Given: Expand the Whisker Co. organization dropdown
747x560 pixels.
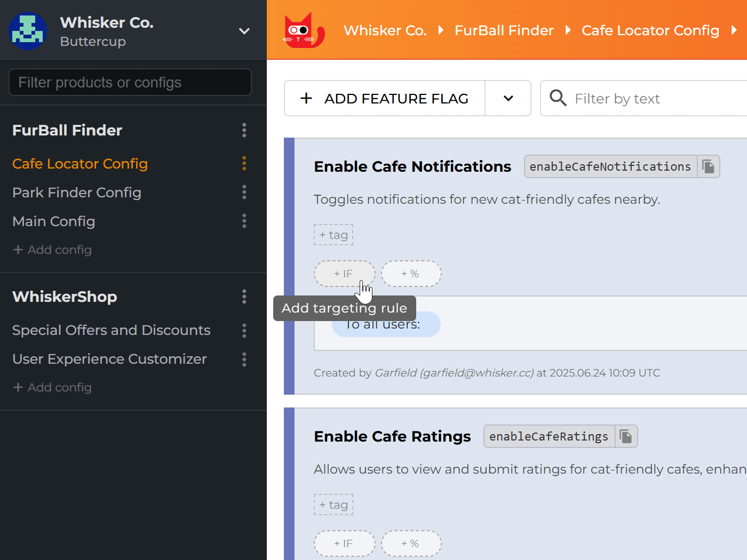Looking at the screenshot, I should click(244, 31).
